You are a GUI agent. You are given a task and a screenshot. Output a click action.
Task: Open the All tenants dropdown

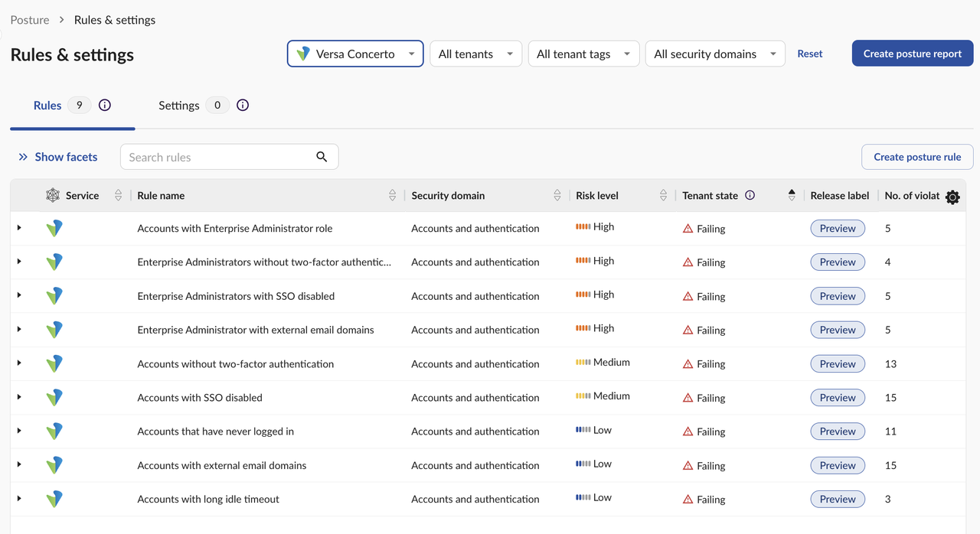(x=475, y=54)
